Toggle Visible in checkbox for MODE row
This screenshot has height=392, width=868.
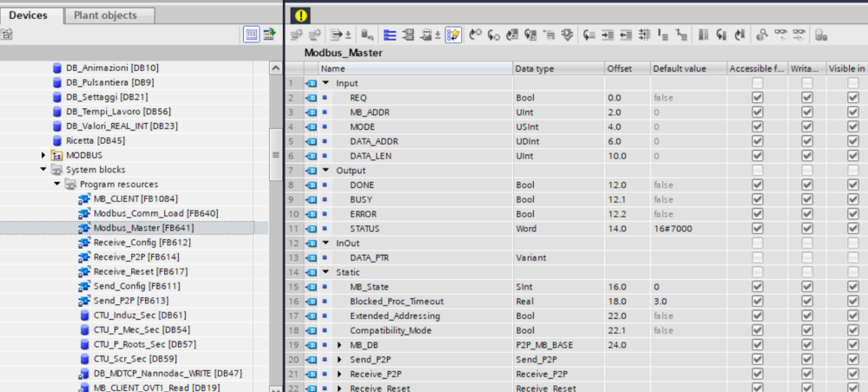[853, 127]
